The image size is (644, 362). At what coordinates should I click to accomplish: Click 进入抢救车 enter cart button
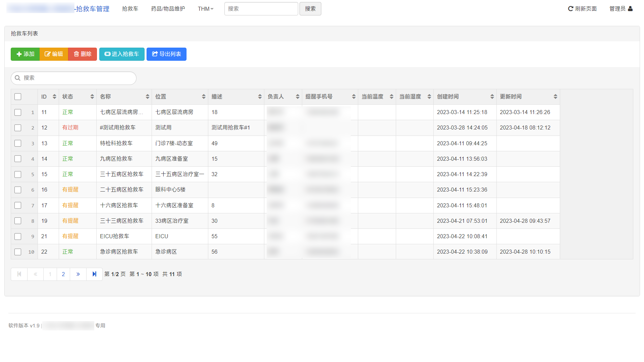coord(122,54)
